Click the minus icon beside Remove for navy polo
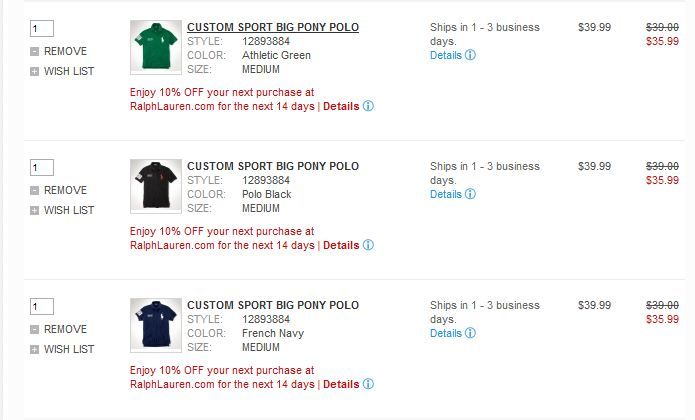695x420 pixels. [x=35, y=329]
